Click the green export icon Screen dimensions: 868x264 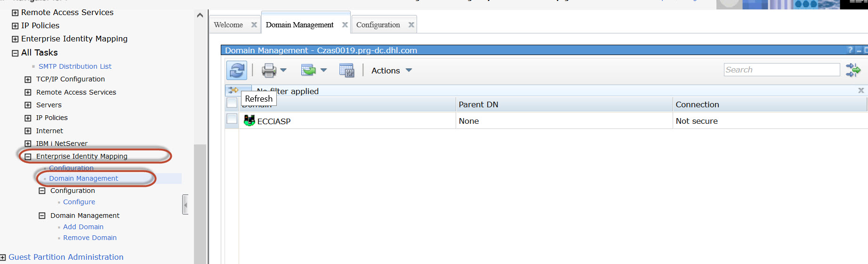[x=308, y=71]
